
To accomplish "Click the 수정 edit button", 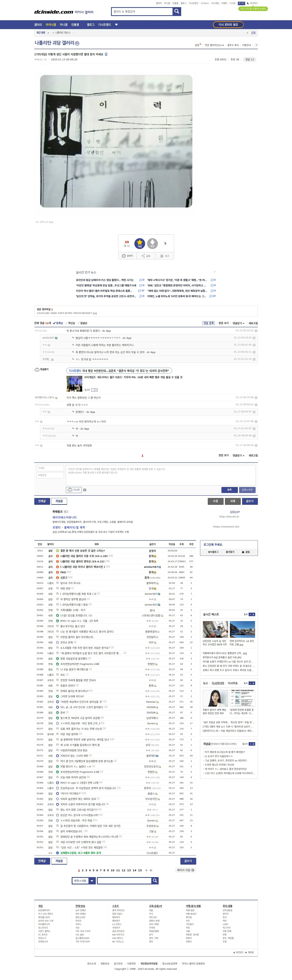I will [215, 501].
